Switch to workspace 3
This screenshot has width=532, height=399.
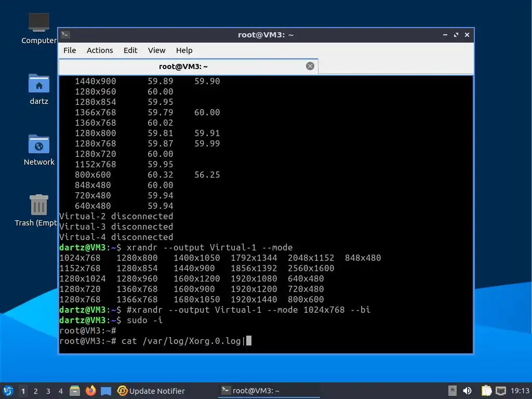48,391
